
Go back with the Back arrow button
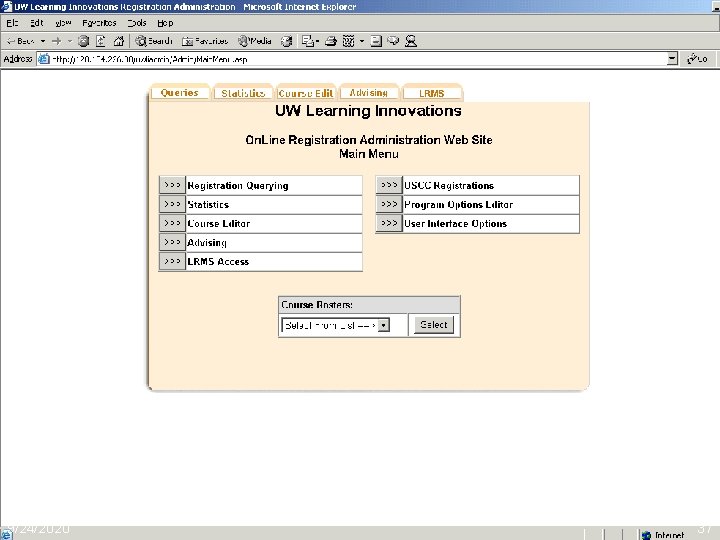pos(20,41)
